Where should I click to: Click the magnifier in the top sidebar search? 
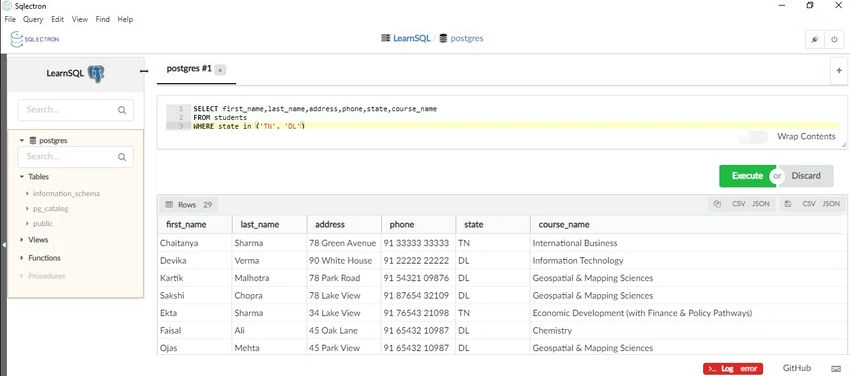click(x=122, y=110)
